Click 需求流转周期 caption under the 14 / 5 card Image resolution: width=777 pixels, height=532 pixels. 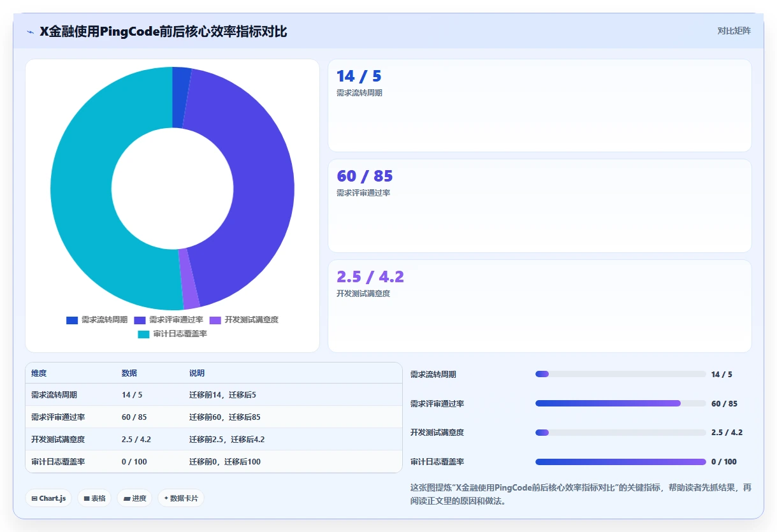359,93
